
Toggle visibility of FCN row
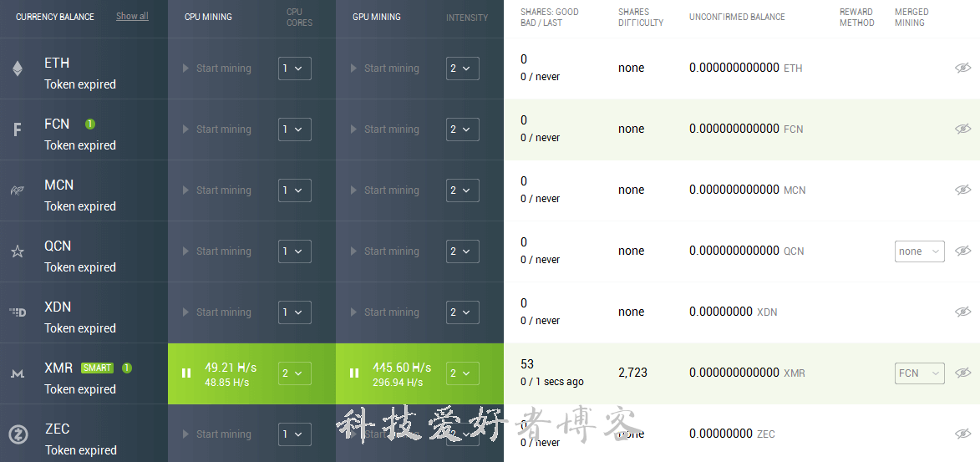click(x=963, y=129)
